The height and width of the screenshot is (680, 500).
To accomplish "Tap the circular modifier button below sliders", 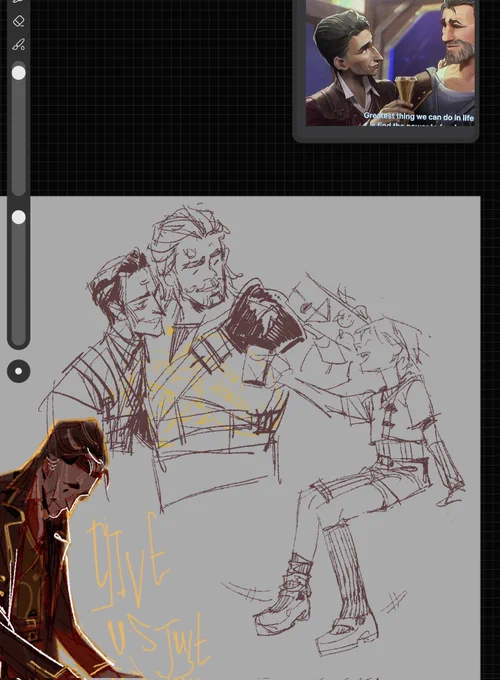I will tap(19, 371).
